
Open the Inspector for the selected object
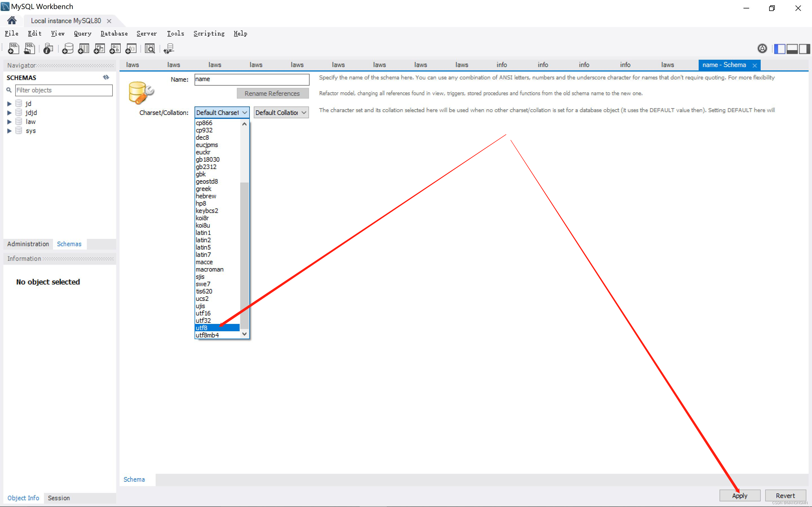click(48, 49)
